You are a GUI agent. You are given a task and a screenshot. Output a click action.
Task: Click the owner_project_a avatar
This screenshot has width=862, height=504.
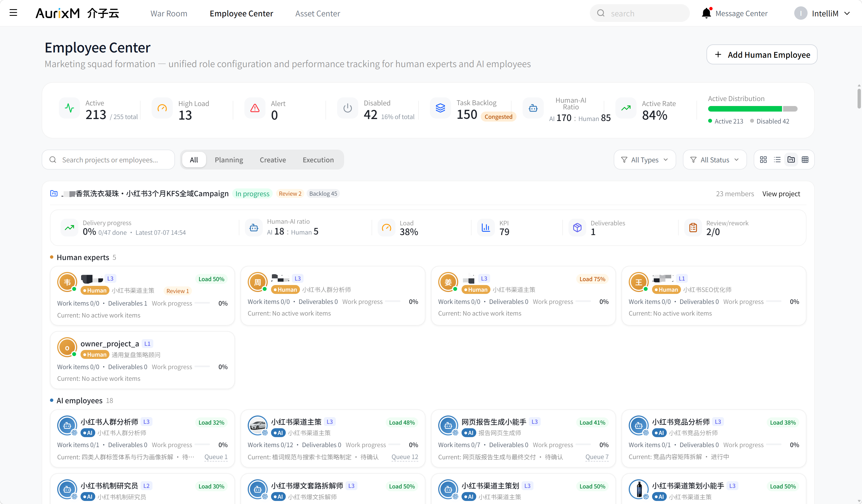[67, 347]
